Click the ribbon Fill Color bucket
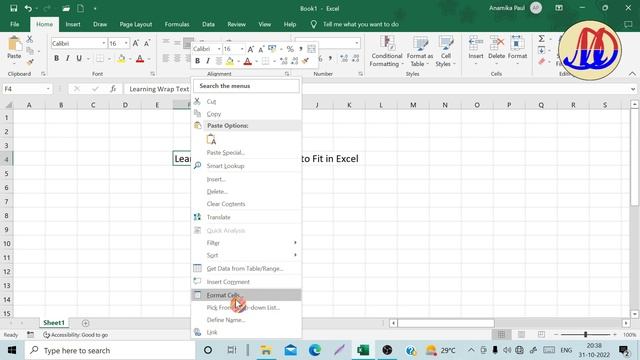The width and height of the screenshot is (640, 360). click(x=121, y=59)
